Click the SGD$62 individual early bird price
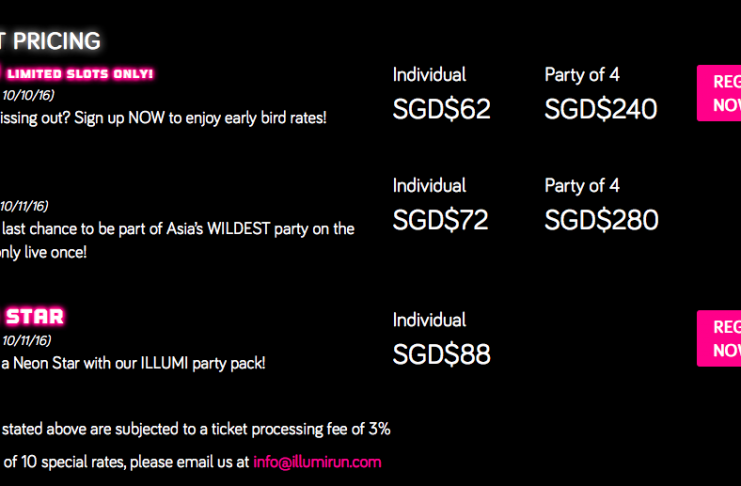 (441, 109)
